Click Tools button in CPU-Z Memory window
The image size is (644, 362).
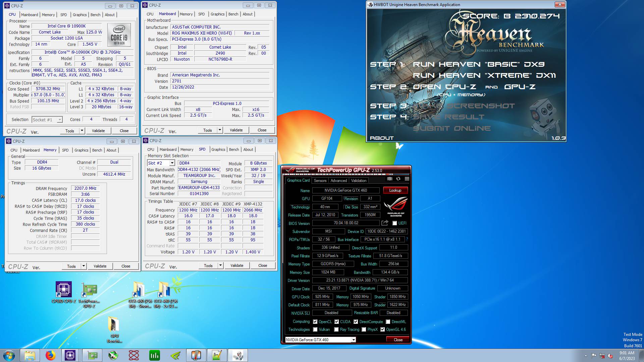click(71, 266)
